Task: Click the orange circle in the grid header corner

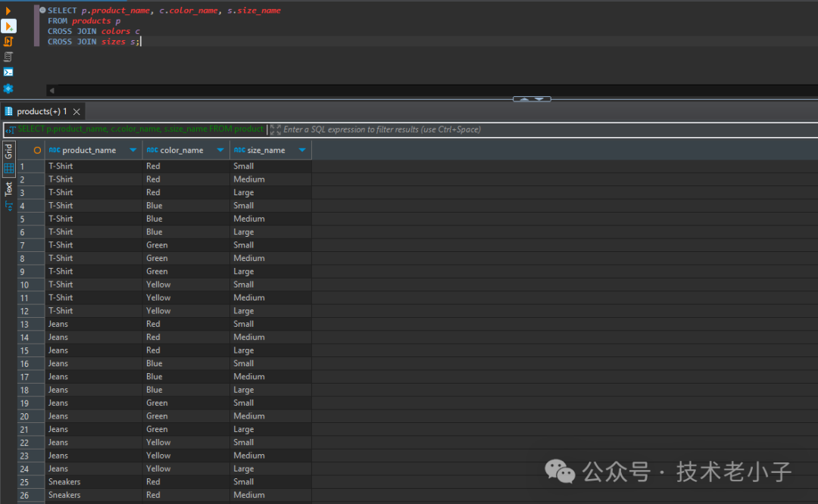Action: pyautogui.click(x=37, y=150)
